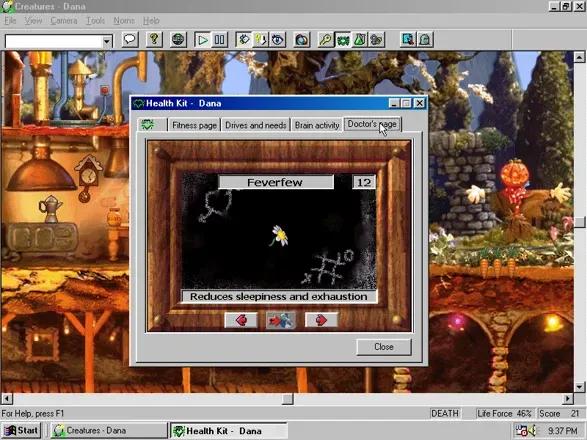Select the Doctor's page tab

click(x=372, y=124)
